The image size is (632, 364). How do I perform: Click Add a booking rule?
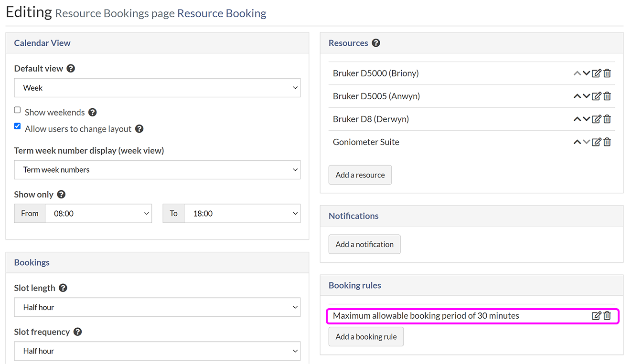click(366, 337)
